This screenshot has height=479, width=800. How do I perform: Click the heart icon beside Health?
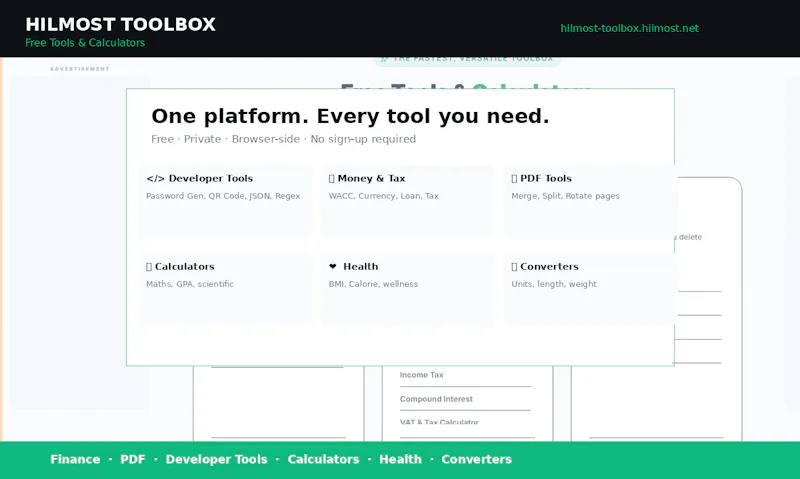pos(333,266)
